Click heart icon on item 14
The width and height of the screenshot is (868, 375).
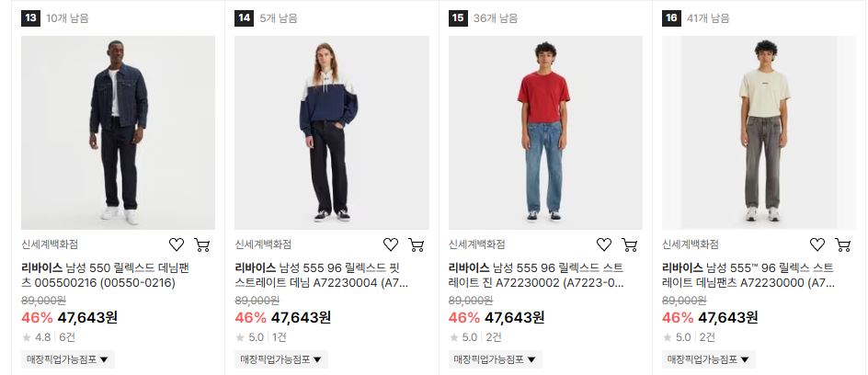[390, 244]
